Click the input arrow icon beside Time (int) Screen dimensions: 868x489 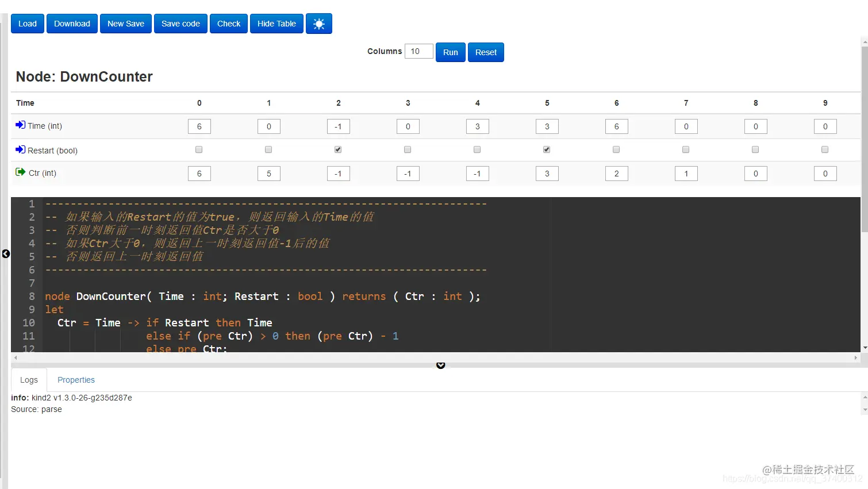pos(20,125)
